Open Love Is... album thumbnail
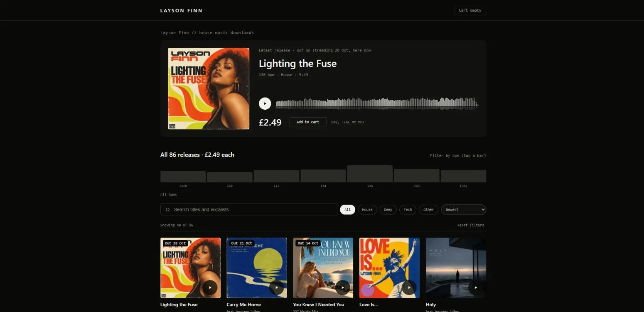Viewport: 644px width, 312px height. tap(390, 268)
